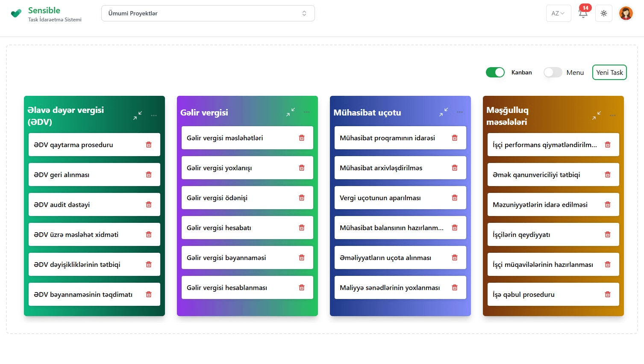The height and width of the screenshot is (364, 644).
Task: Delete Məzuniyyətlərin idarə edilməsi task
Action: (608, 204)
